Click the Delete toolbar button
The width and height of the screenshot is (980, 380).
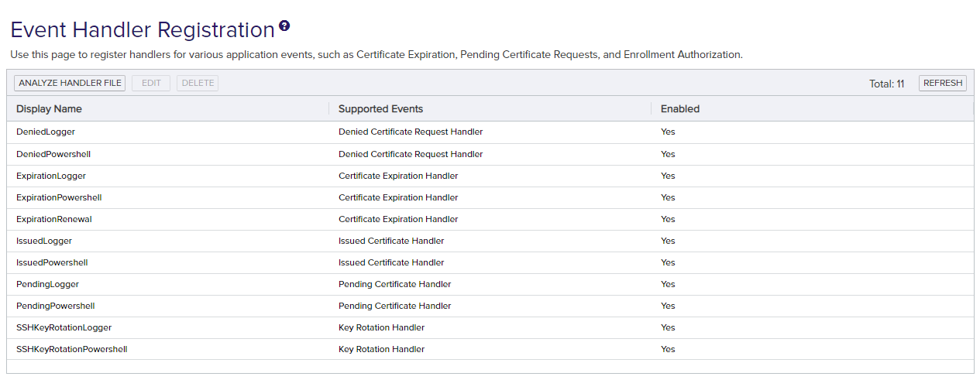(x=198, y=83)
